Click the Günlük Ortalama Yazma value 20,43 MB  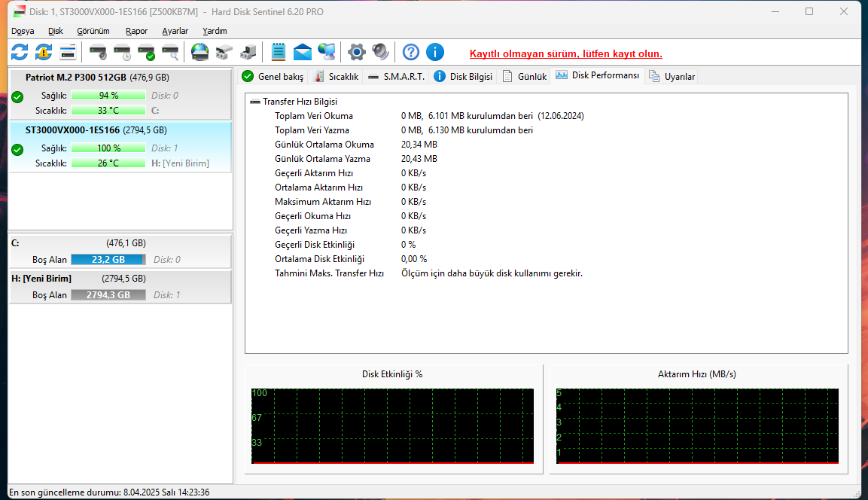pos(419,159)
